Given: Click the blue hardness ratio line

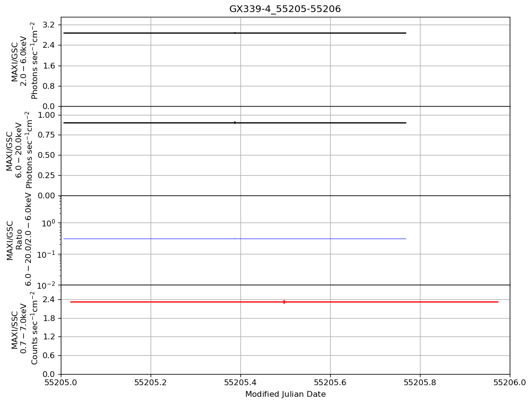Looking at the screenshot, I should click(x=235, y=239).
